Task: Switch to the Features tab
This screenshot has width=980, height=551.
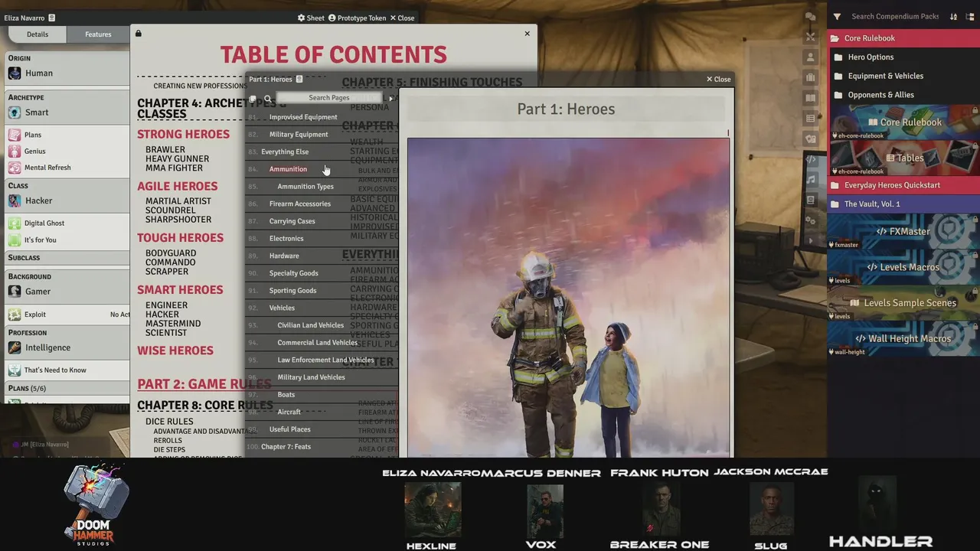Action: tap(98, 34)
